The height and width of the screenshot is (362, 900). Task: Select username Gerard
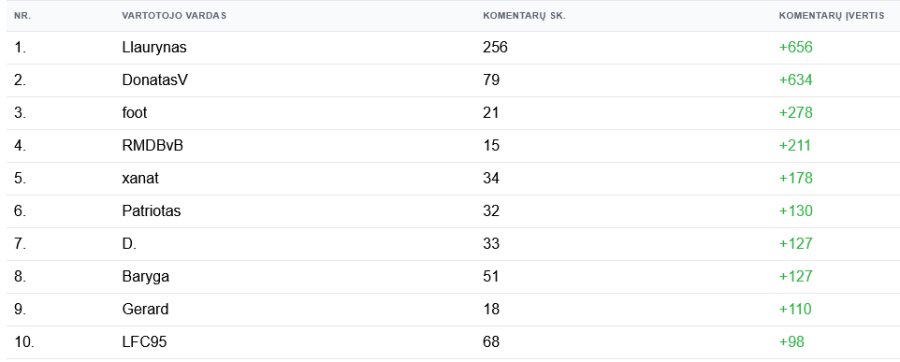point(145,309)
